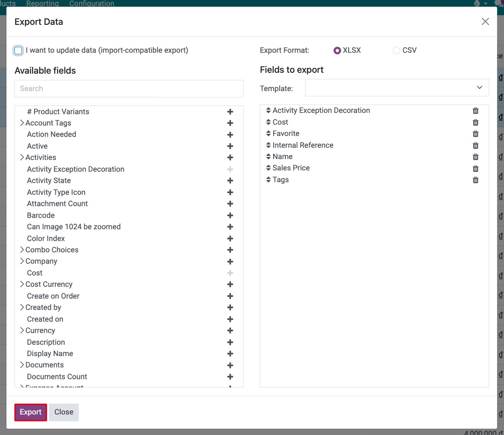Screen dimensions: 504x435
Task: Select CSV export format
Action: pos(396,51)
